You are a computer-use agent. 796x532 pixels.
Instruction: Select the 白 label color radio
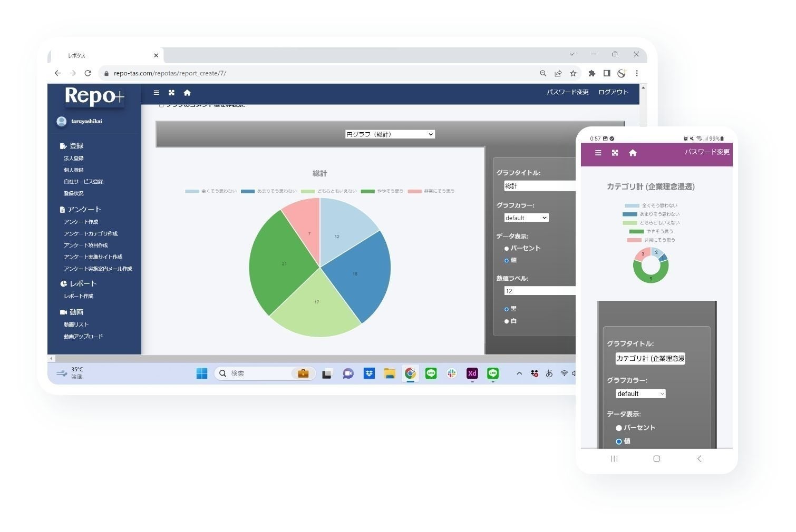pyautogui.click(x=507, y=321)
